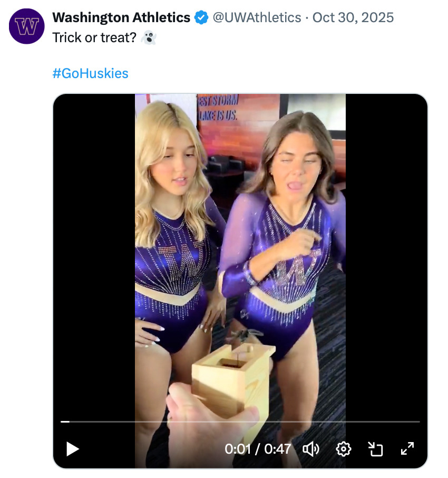Click the ghost emoji in the tweet
This screenshot has height=478, width=448.
coord(150,39)
